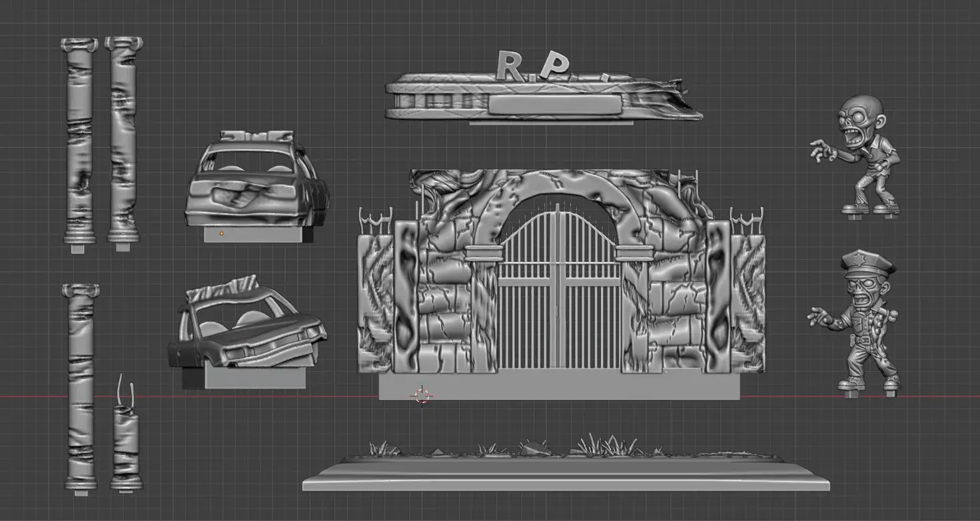The height and width of the screenshot is (521, 980).
Task: Select the tall pillar beside the short broken pillar
Action: (81, 390)
